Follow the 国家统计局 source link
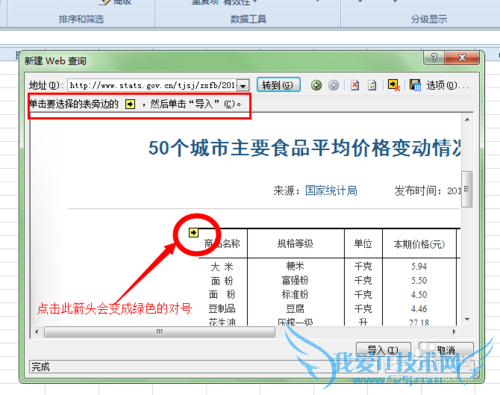Image resolution: width=500 pixels, height=395 pixels. [331, 191]
